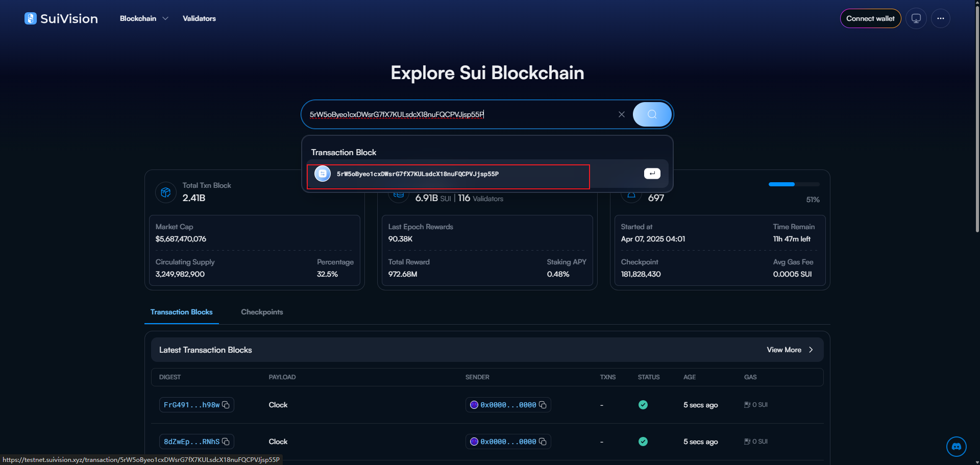
Task: Open the network monitor icon menu
Action: coord(916,18)
